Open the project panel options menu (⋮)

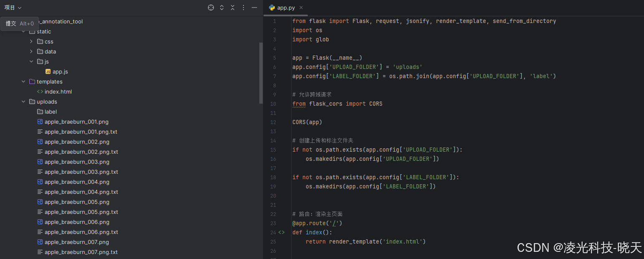(x=243, y=7)
